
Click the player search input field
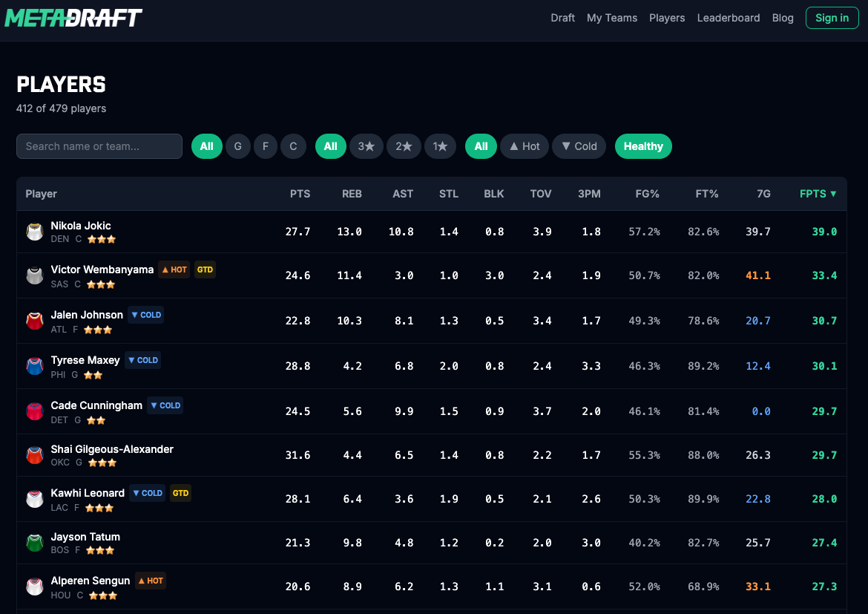coord(99,146)
